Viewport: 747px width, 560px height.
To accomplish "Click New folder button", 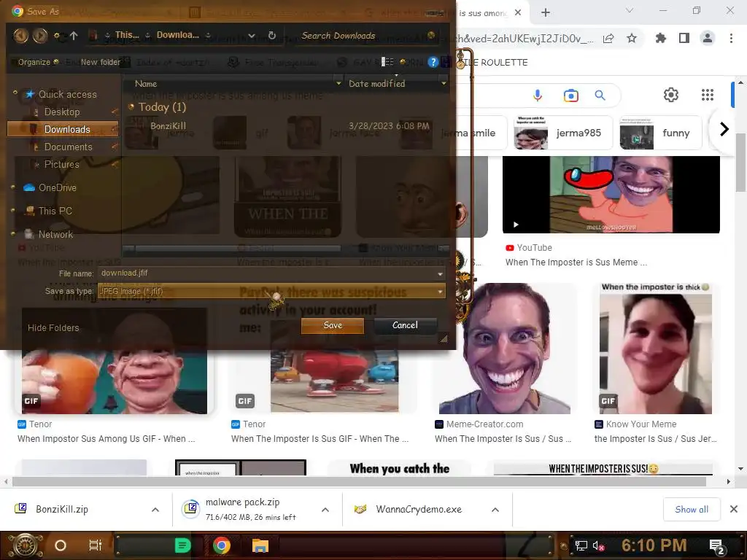I will [x=101, y=62].
